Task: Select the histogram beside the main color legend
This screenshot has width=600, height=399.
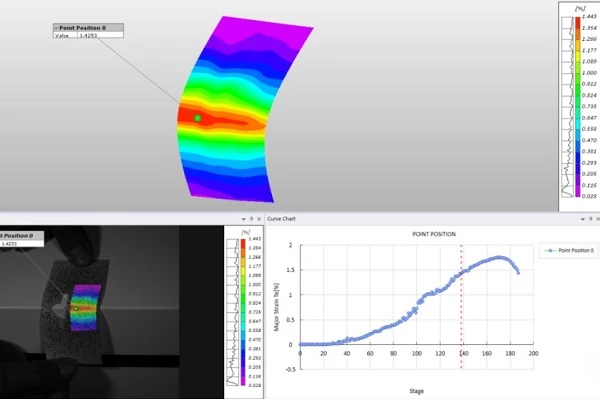Action: [567, 107]
